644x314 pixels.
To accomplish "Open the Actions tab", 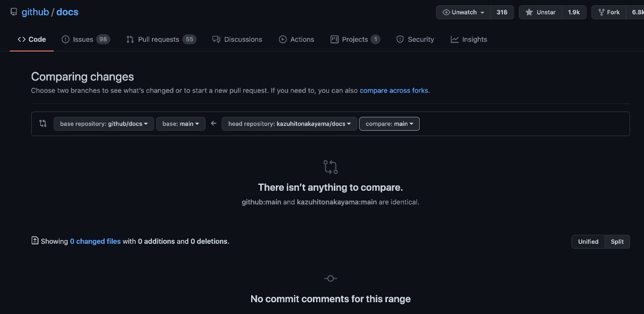I will click(297, 39).
